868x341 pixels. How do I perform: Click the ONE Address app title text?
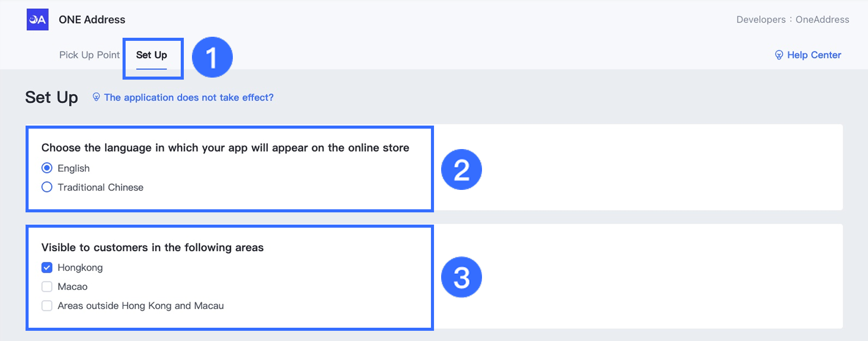click(x=92, y=20)
